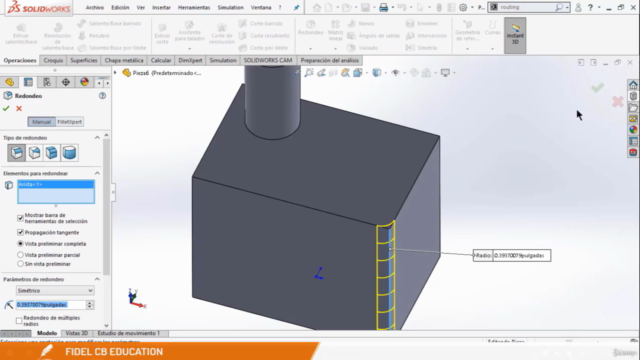Viewport: 640px width, 360px height.
Task: Toggle the Instant 3D button
Action: tap(515, 35)
